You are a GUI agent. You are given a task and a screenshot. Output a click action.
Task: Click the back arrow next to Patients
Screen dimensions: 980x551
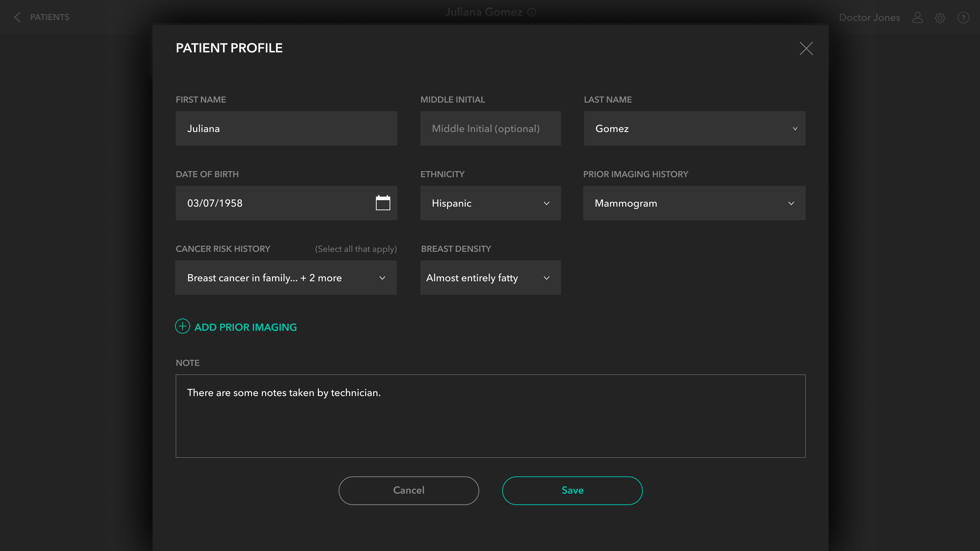click(17, 17)
